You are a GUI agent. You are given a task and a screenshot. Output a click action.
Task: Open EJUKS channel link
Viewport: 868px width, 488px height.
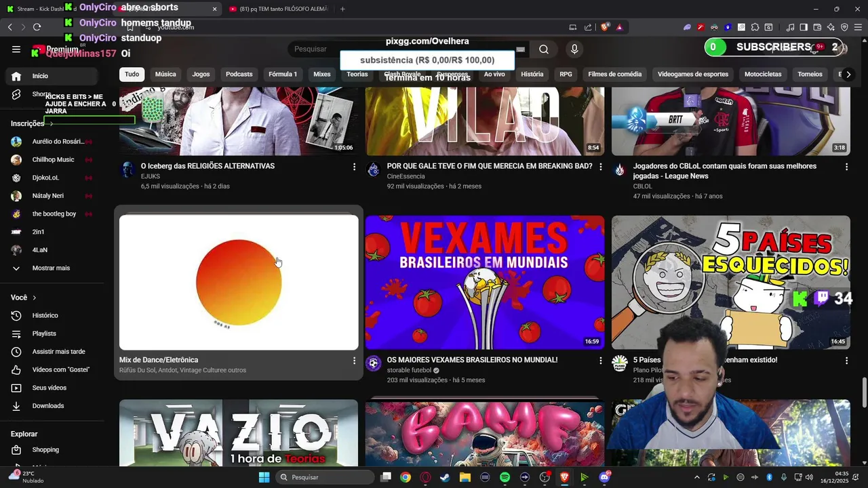coord(151,176)
